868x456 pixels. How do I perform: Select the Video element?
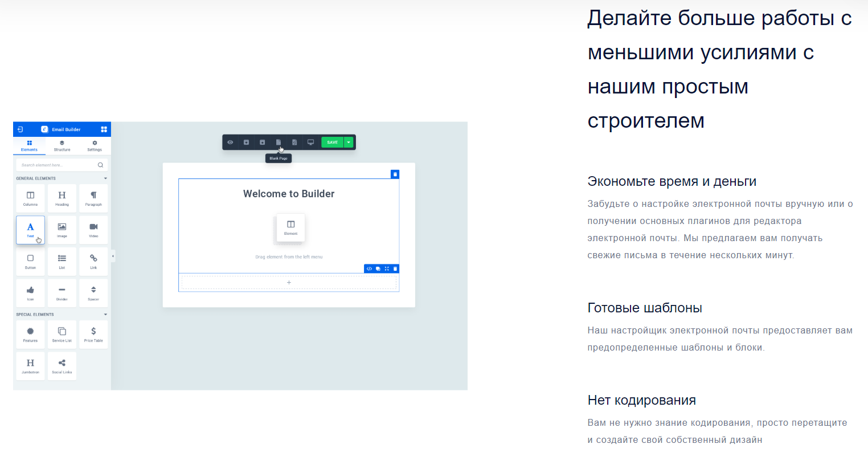point(93,230)
